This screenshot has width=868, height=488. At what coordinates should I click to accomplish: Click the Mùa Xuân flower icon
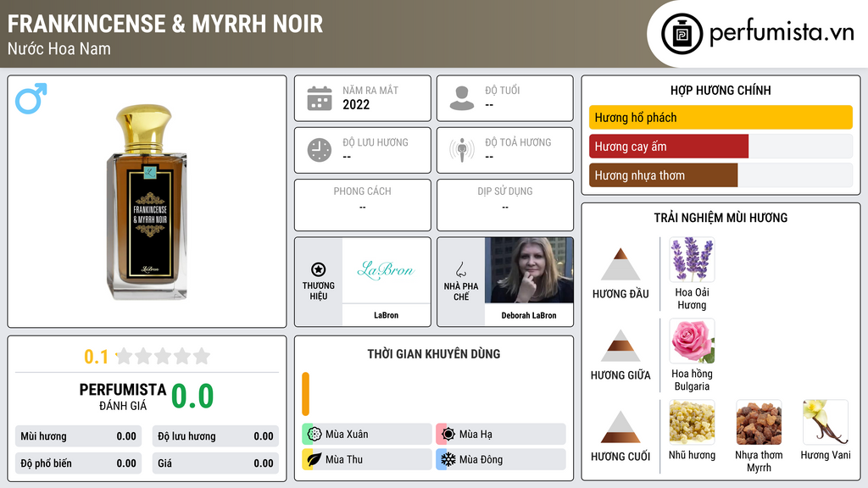[x=314, y=435]
